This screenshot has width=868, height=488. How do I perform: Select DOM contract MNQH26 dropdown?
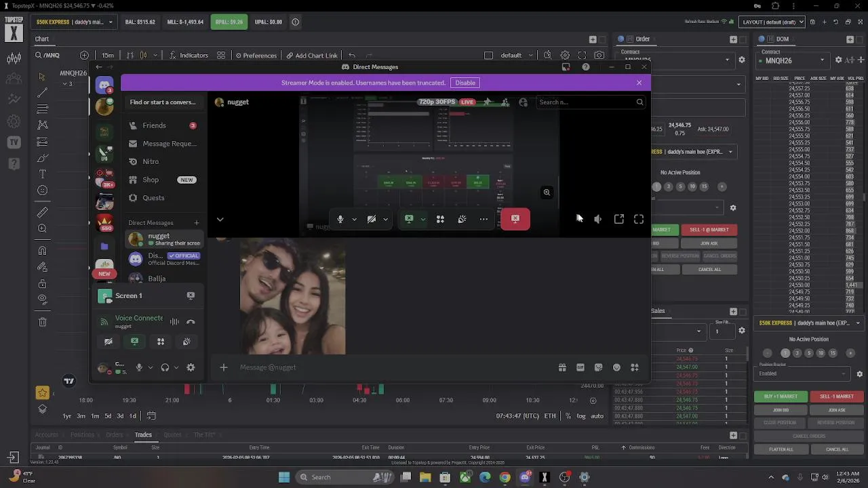click(x=794, y=60)
